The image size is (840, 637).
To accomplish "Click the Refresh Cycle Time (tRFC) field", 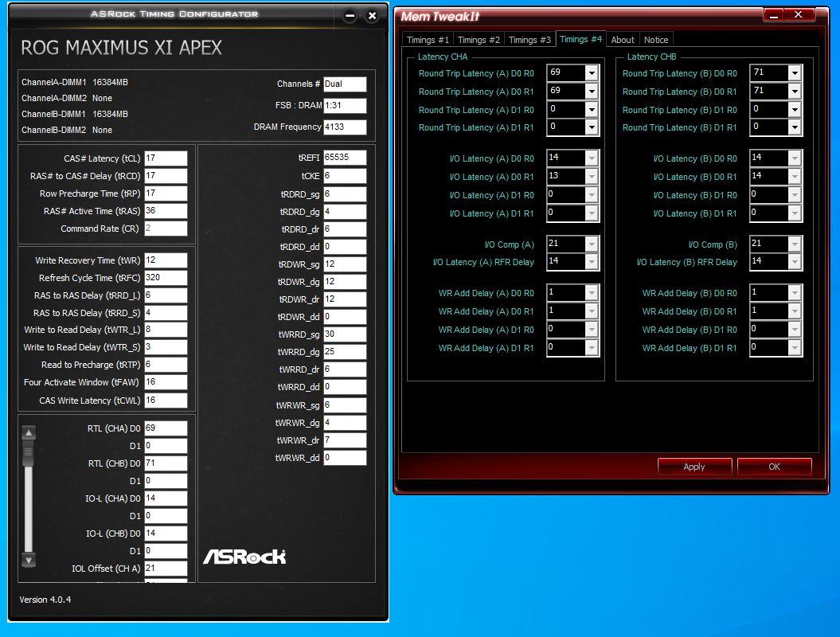I will point(166,278).
